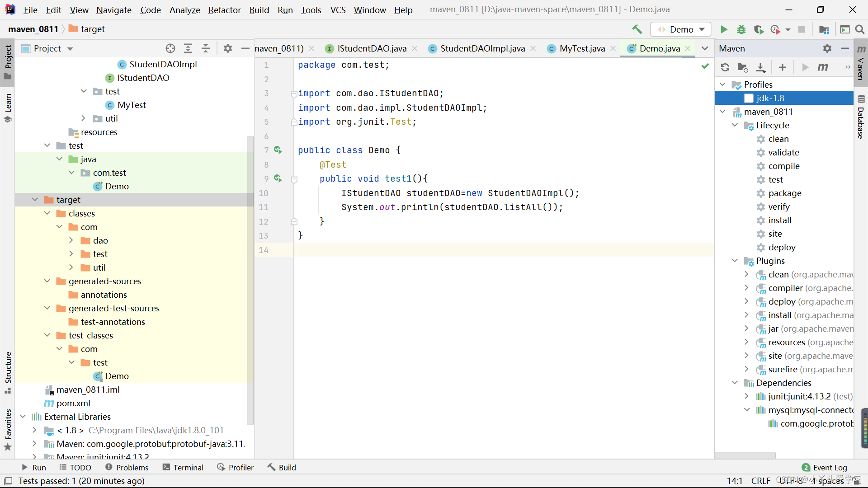Collapse Lifecycle node in Maven
The height and width of the screenshot is (488, 868).
[735, 125]
